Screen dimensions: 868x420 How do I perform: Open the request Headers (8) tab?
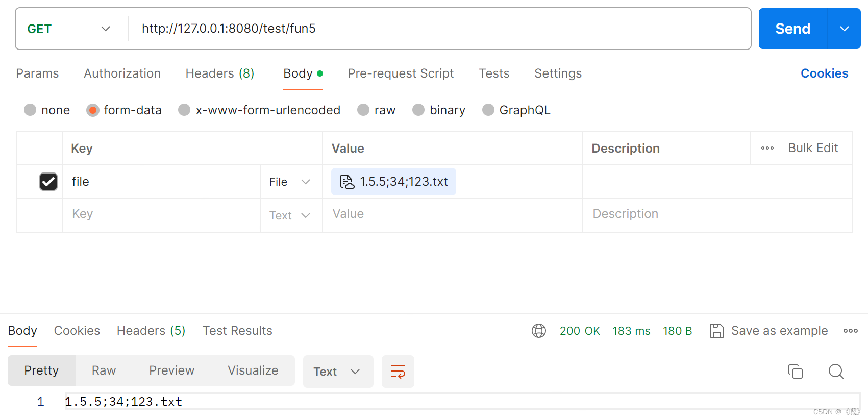pyautogui.click(x=220, y=73)
